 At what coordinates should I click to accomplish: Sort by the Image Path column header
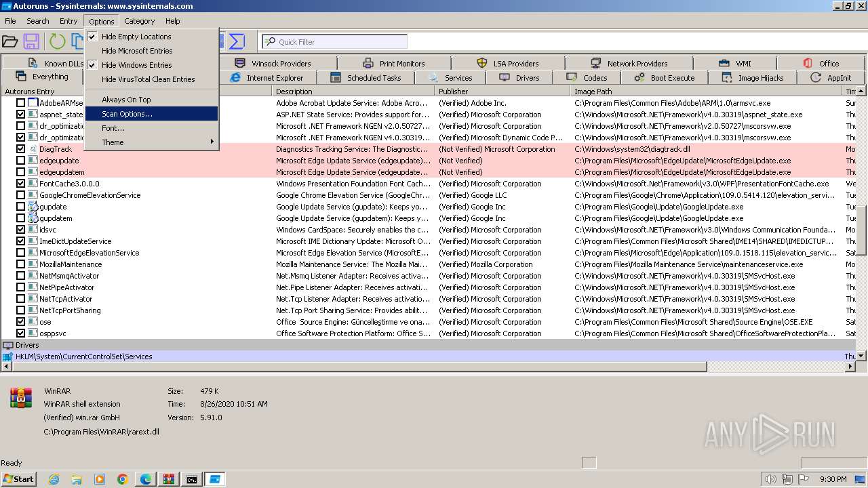[707, 91]
